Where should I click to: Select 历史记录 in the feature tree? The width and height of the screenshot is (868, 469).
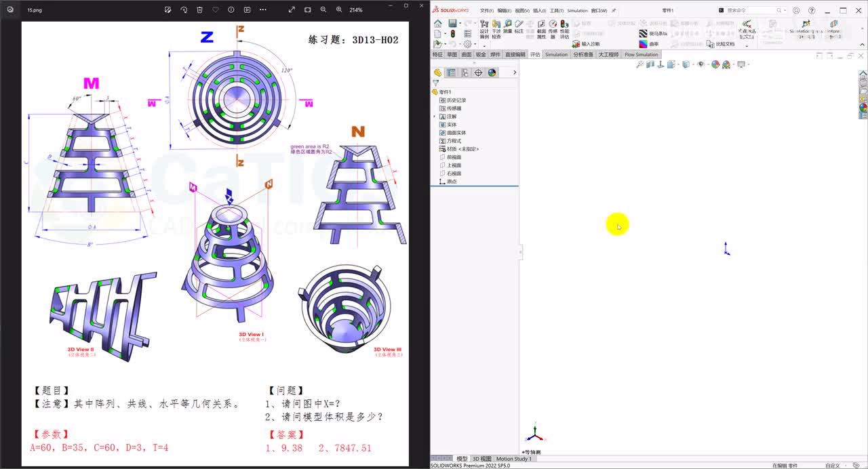pyautogui.click(x=452, y=100)
